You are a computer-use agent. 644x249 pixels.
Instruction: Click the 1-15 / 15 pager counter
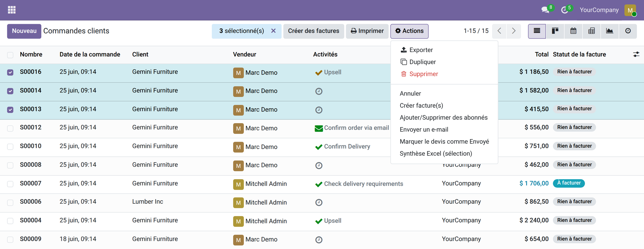coord(476,31)
